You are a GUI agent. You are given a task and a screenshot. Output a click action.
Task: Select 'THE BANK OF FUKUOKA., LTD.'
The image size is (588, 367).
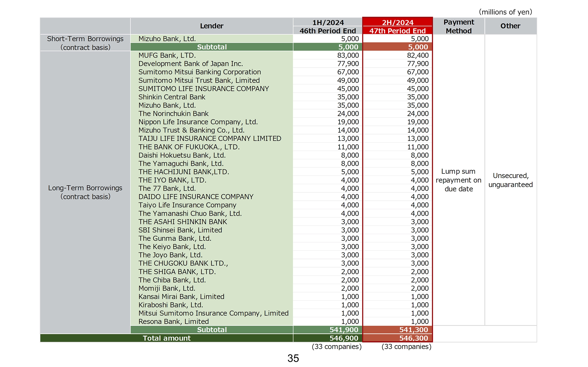(189, 147)
